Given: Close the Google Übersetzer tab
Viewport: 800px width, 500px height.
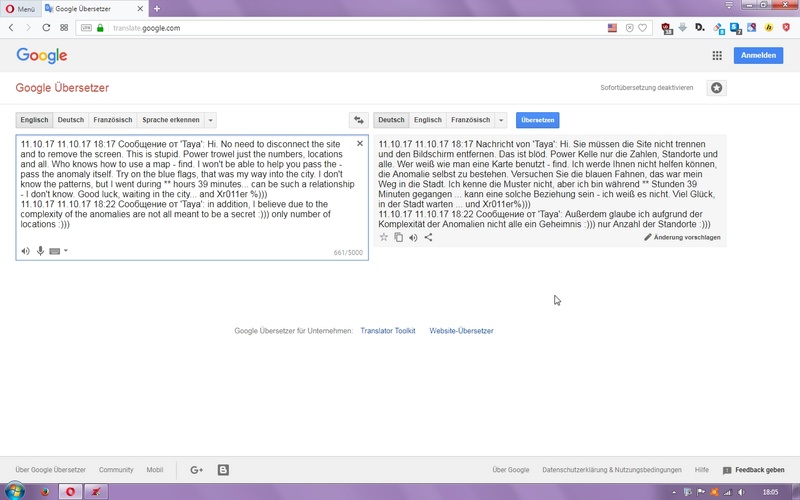Looking at the screenshot, I should click(140, 9).
